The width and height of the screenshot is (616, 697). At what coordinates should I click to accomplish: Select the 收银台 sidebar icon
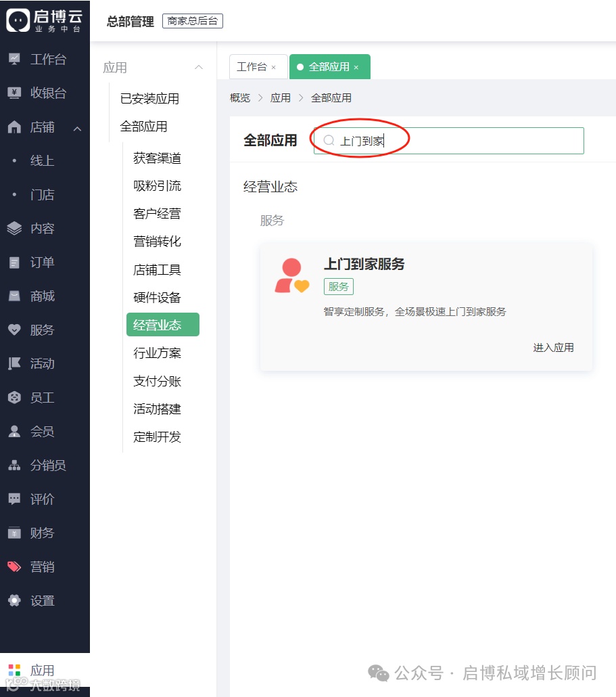(15, 93)
